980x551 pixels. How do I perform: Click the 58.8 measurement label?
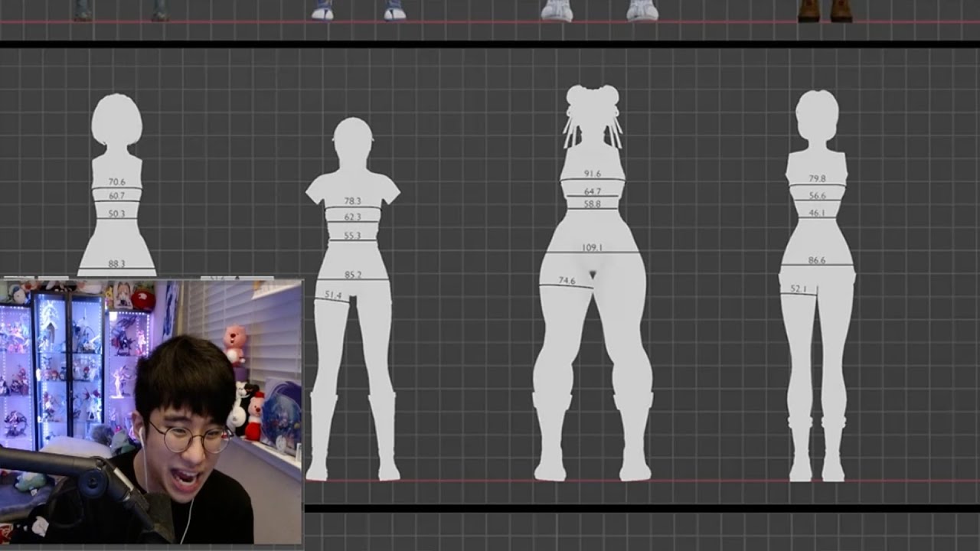point(593,204)
